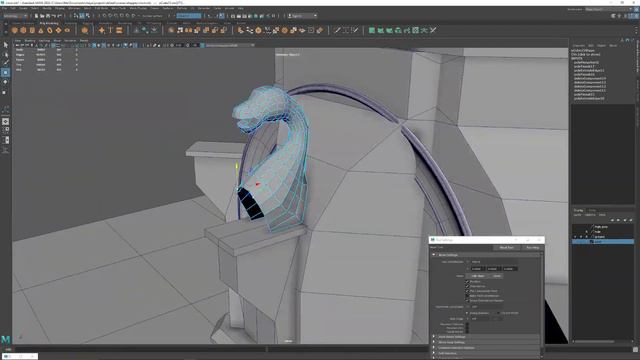This screenshot has width=640, height=360.
Task: Open the Mesh Tools menu
Action: pyautogui.click(x=118, y=8)
